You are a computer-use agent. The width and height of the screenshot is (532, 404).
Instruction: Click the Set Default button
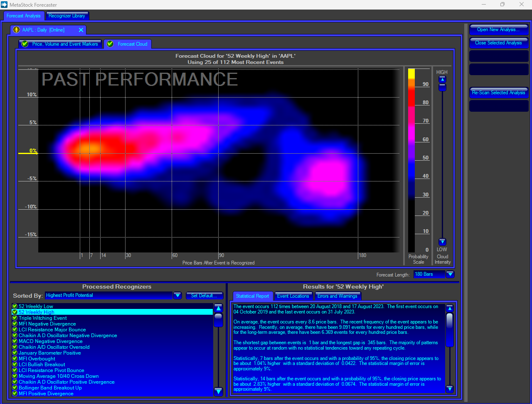click(x=204, y=296)
